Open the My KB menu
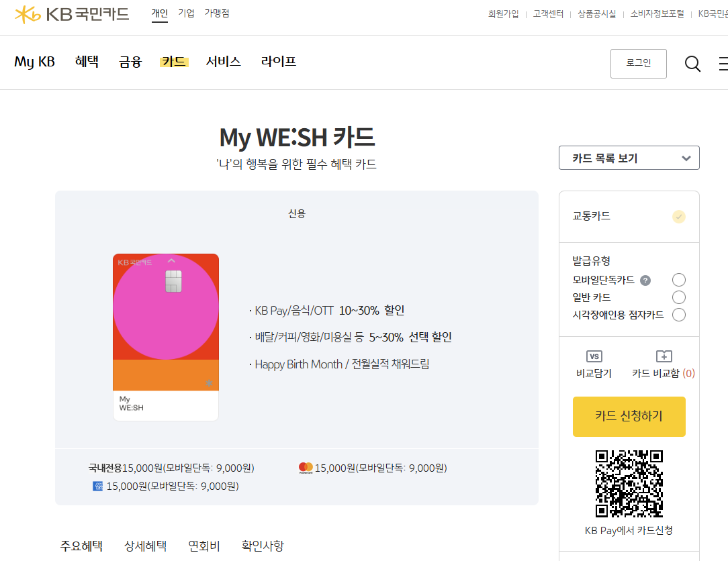 tap(34, 62)
